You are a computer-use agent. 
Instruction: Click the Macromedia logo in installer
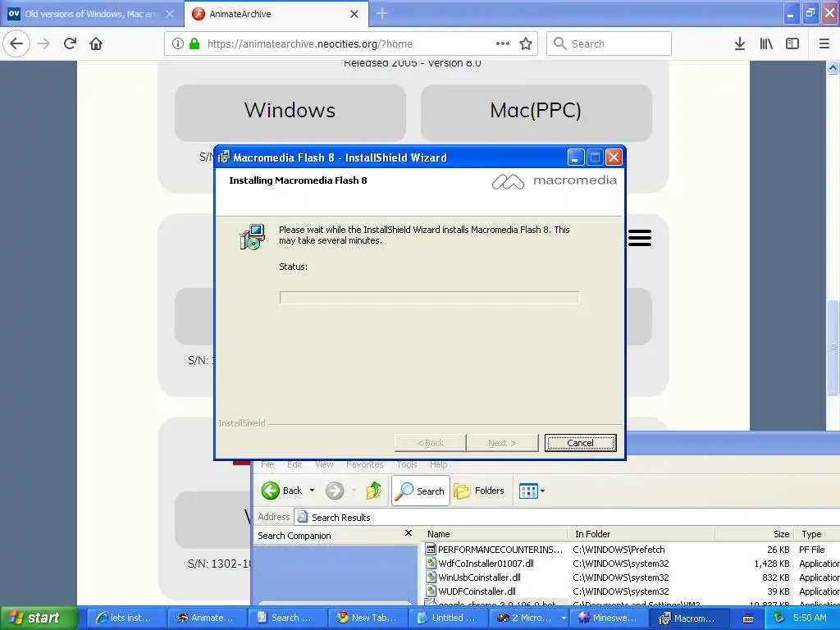554,181
